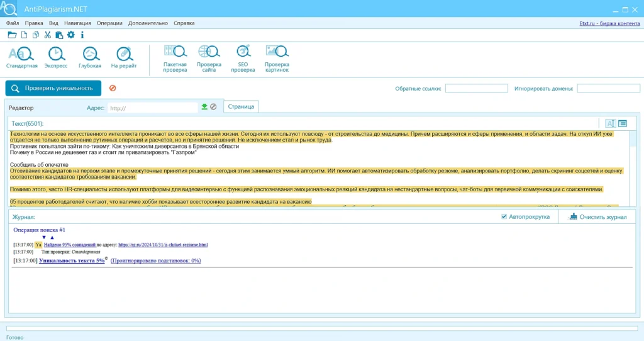
Task: Select the Редактор tab
Action: [21, 108]
